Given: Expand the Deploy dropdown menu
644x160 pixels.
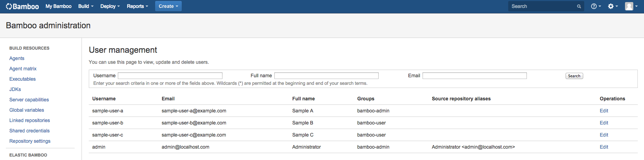Looking at the screenshot, I should pyautogui.click(x=110, y=6).
